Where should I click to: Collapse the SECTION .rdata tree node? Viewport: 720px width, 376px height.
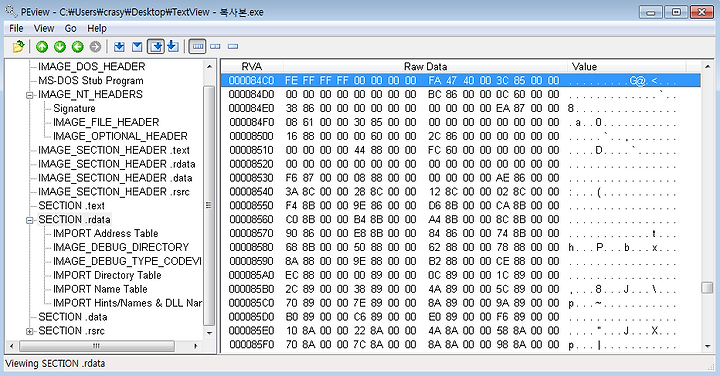30,220
